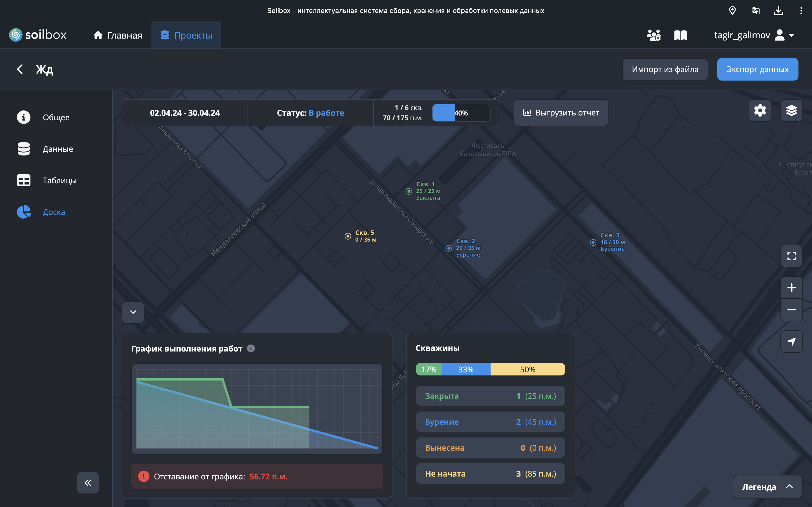The height and width of the screenshot is (507, 812).
Task: Click Выгрузить отчет button
Action: coord(561,113)
